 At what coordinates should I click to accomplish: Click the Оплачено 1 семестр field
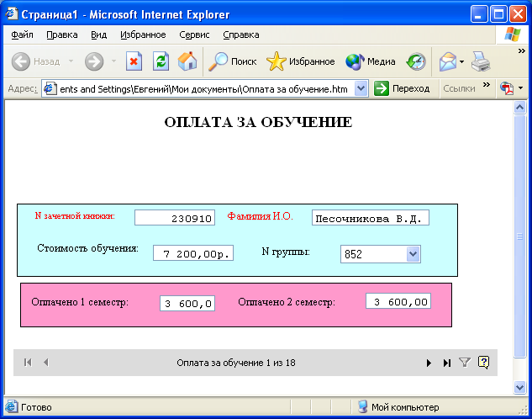[187, 303]
